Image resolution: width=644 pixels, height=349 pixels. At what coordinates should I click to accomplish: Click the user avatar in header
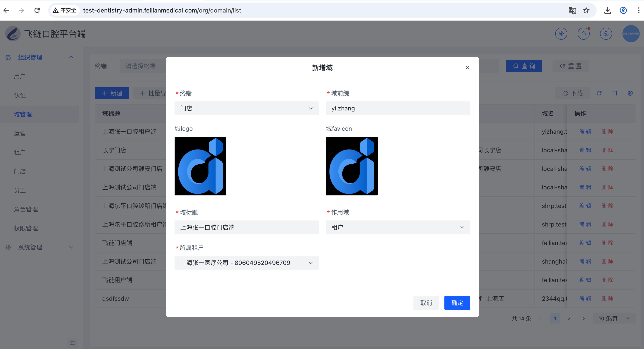631,33
